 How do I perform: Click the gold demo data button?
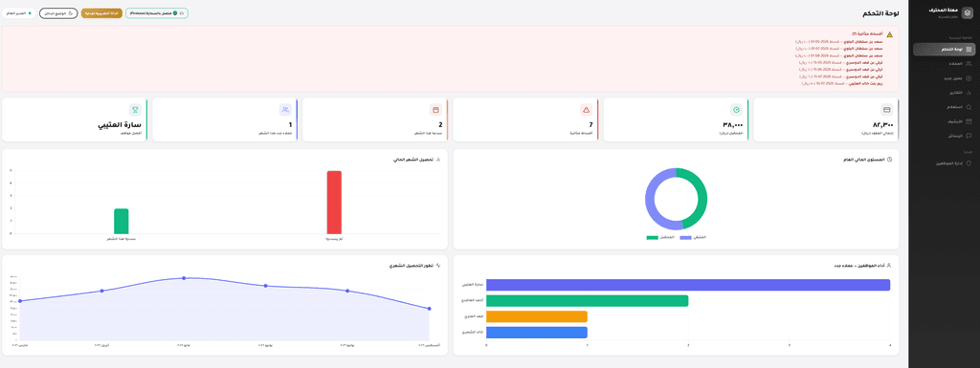click(x=101, y=13)
